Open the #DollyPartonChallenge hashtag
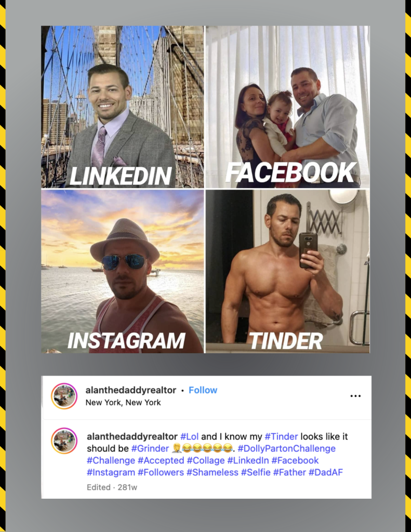Screen dimensions: 411x532 click(x=286, y=448)
